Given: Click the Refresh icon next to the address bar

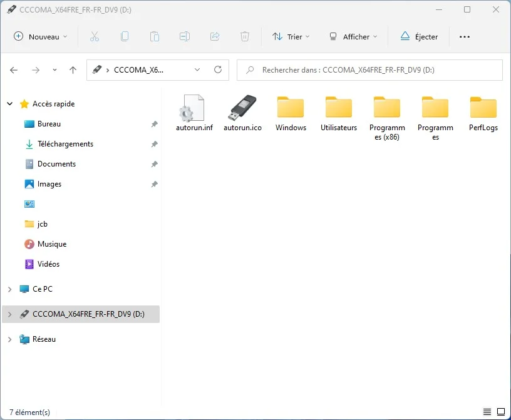Looking at the screenshot, I should (218, 70).
